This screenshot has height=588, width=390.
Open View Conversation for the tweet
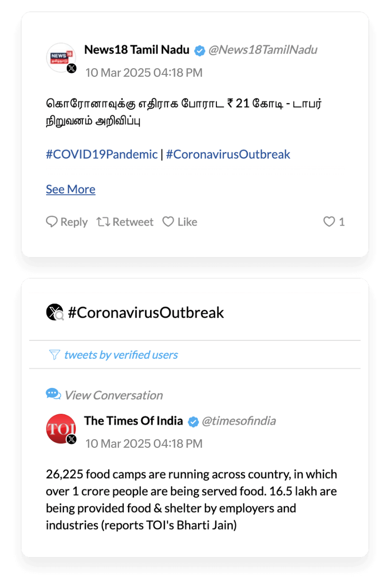113,395
